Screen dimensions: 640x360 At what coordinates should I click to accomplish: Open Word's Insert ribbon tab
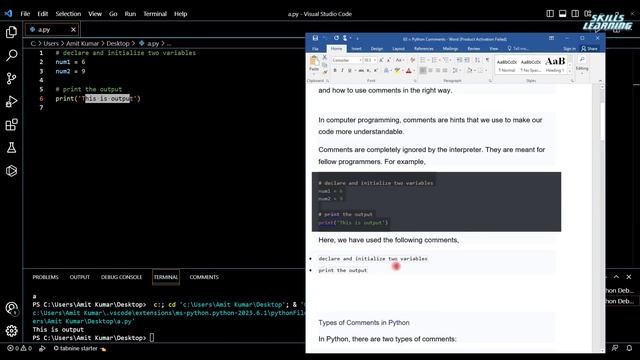[x=356, y=49]
